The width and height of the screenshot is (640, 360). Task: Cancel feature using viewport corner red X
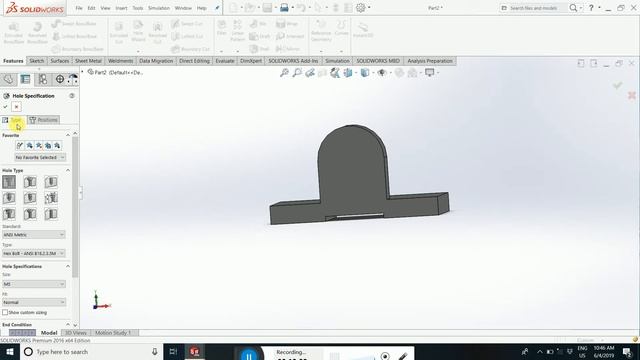click(x=632, y=95)
